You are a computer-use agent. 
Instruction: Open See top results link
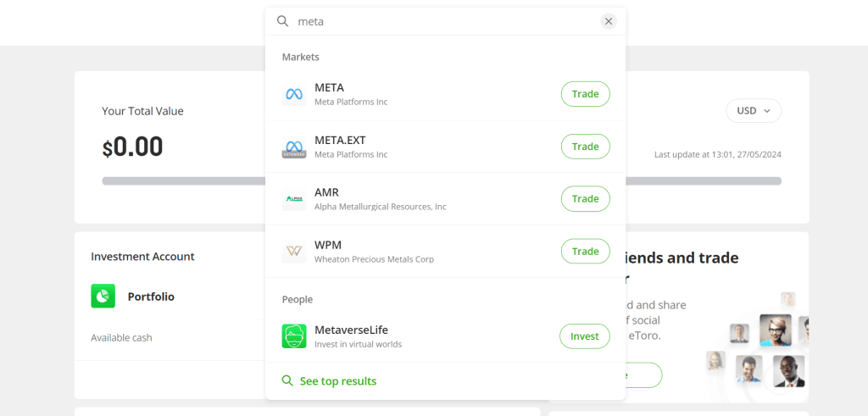pyautogui.click(x=337, y=381)
